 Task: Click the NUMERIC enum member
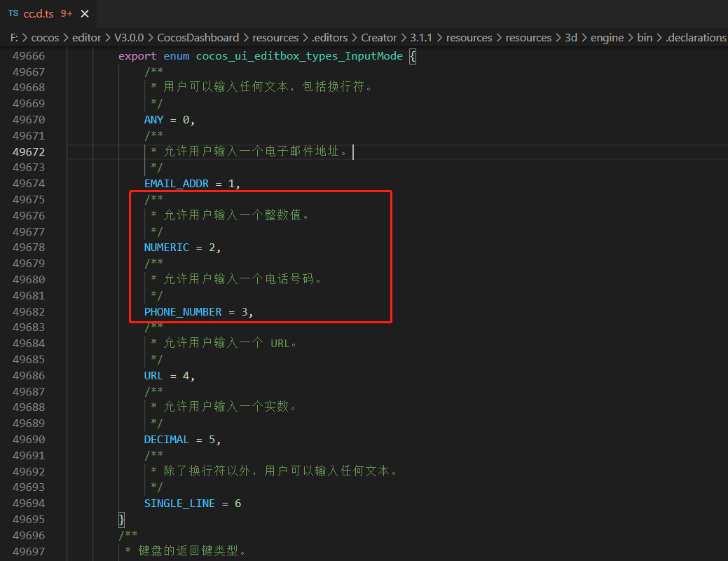[167, 248]
